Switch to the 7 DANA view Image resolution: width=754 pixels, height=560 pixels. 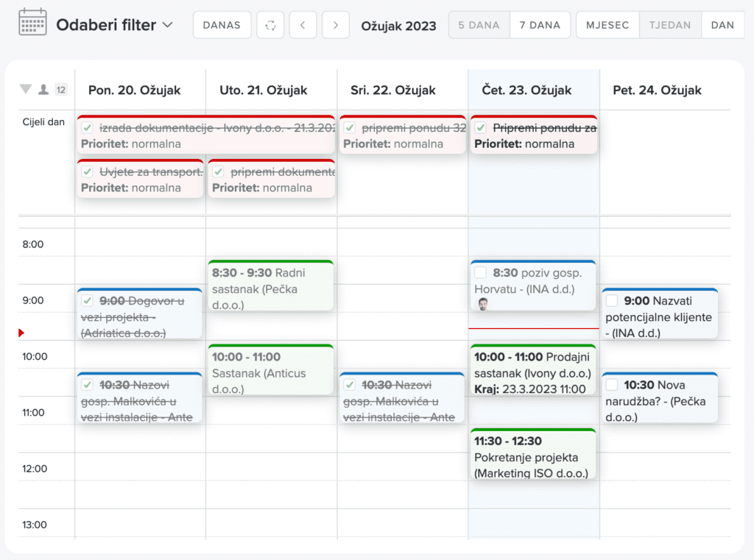tap(540, 25)
